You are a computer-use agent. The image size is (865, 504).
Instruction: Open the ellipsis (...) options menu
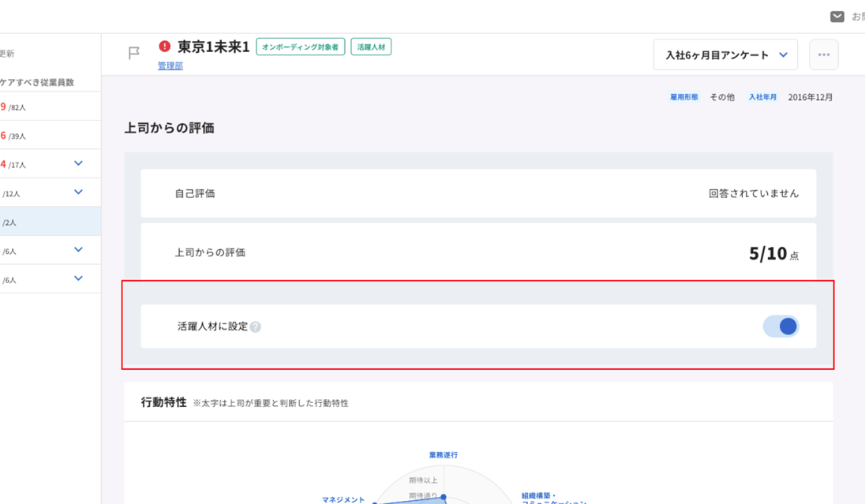tap(824, 54)
